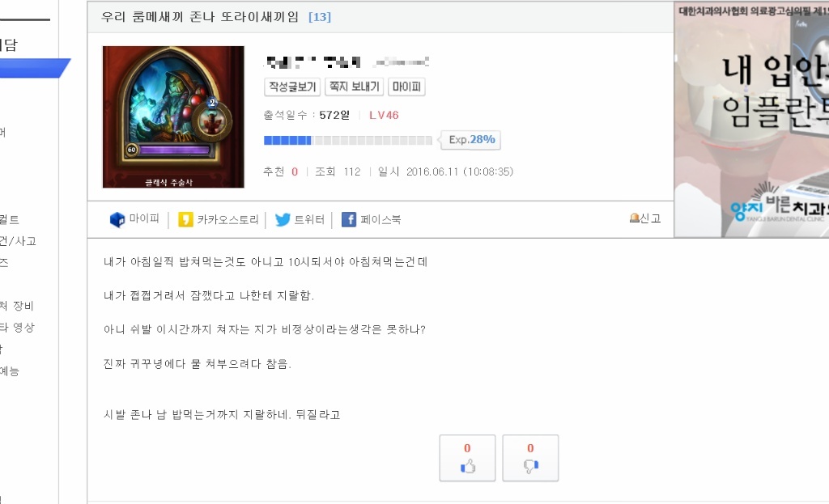Share the post via the Facebook icon

click(349, 219)
